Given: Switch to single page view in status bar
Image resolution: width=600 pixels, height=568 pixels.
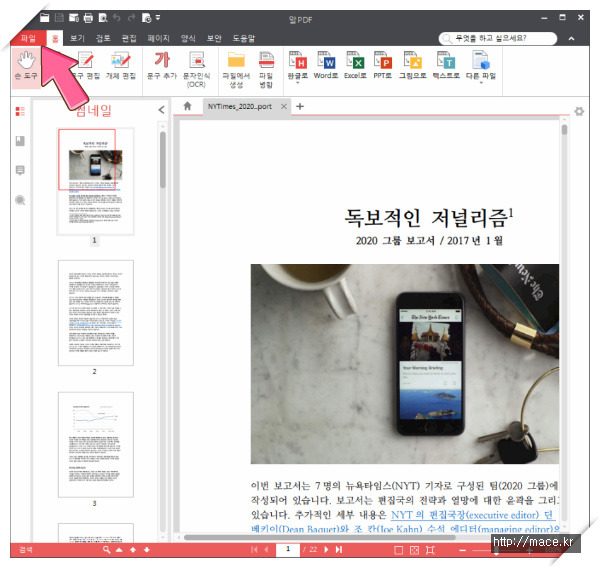Looking at the screenshot, I should (398, 550).
